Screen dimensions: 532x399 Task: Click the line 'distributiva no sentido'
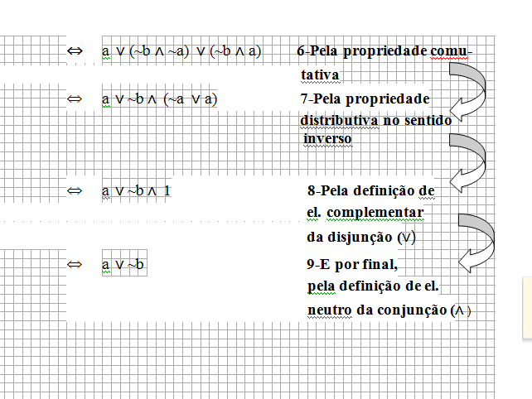(x=376, y=120)
